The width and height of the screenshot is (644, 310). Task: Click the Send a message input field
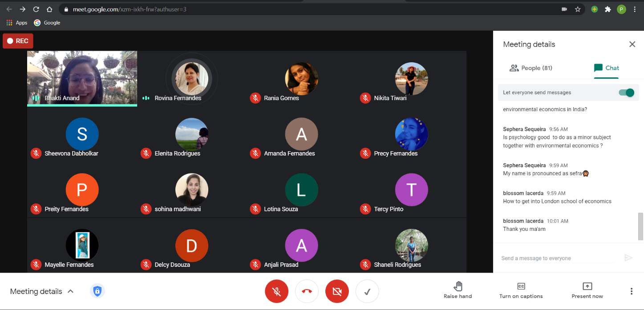point(556,258)
